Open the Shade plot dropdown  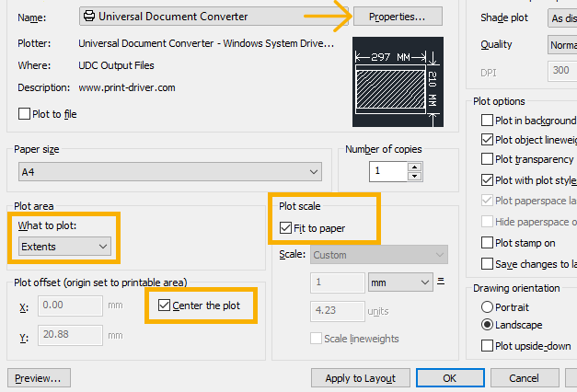(x=562, y=17)
